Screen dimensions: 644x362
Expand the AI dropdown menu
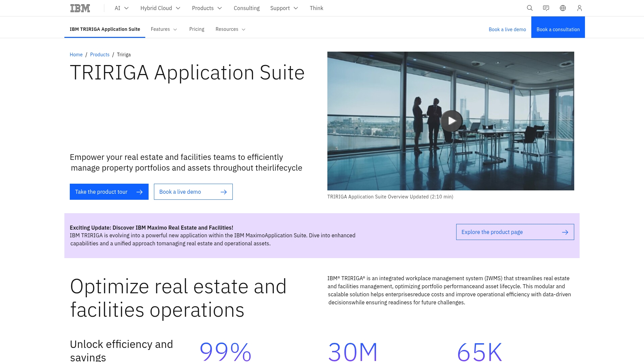121,8
